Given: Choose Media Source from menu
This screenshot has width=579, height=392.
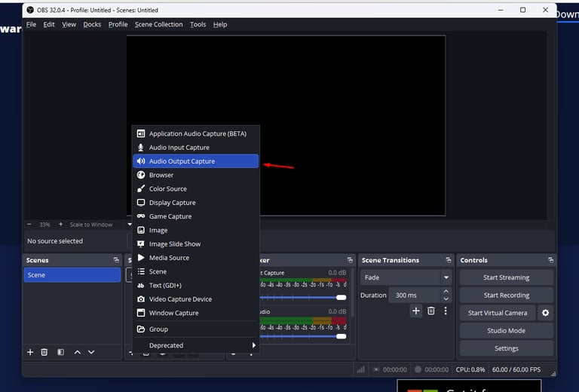Looking at the screenshot, I should pyautogui.click(x=196, y=258).
